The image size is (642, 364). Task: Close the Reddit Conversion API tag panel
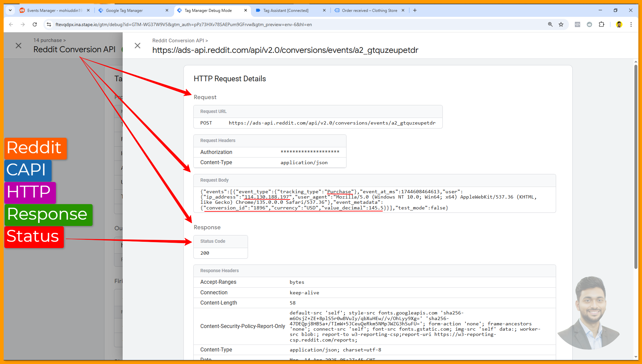[19, 46]
